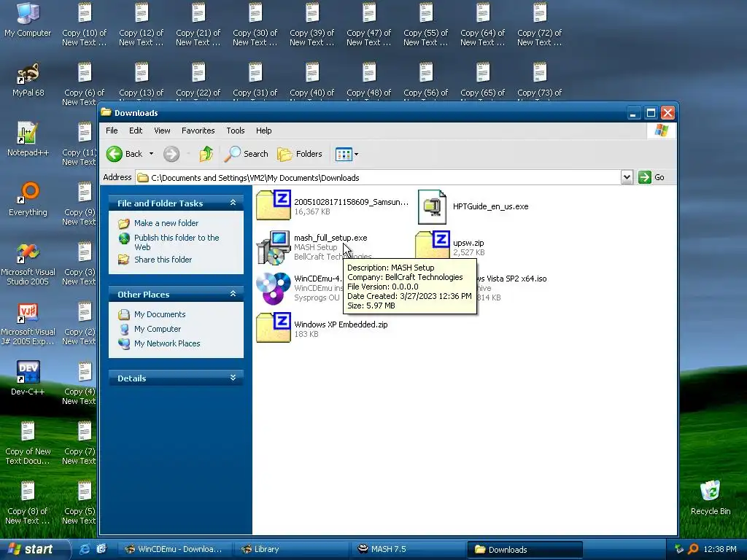Open the Back history dropdown arrow

tap(151, 154)
